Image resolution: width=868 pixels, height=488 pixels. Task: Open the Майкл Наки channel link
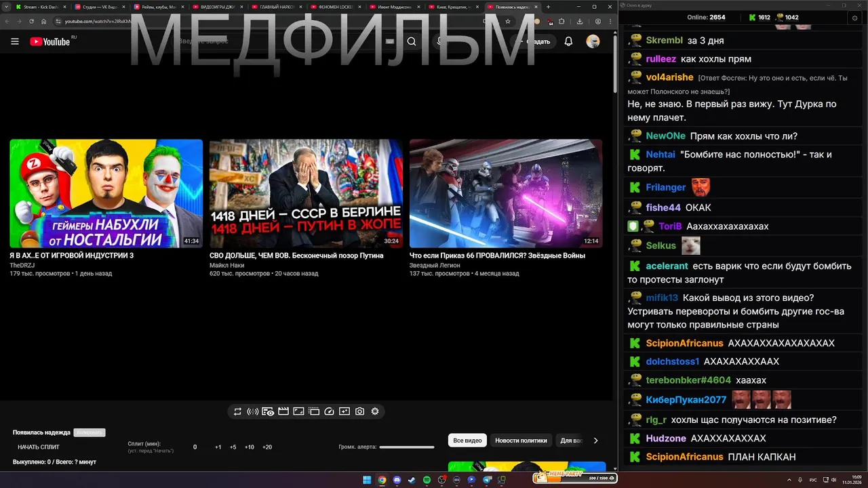tap(227, 265)
